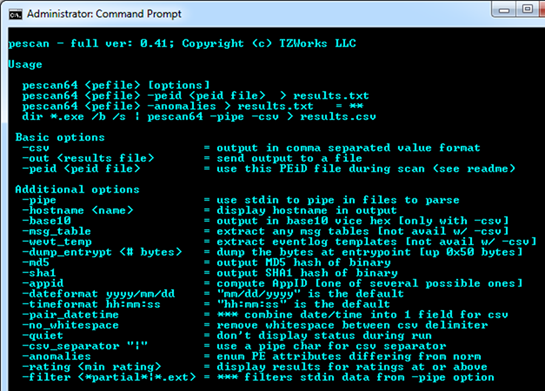The width and height of the screenshot is (545, 391).
Task: Click the -csv option text
Action: [x=36, y=148]
